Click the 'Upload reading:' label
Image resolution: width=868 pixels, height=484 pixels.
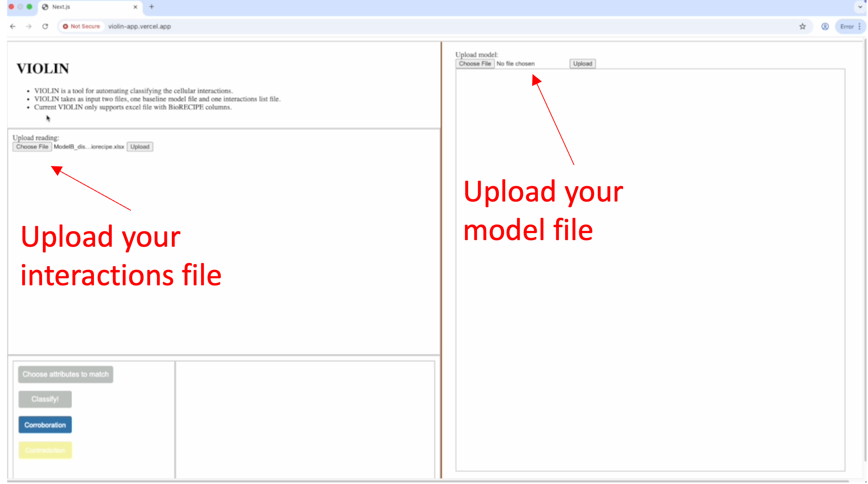pyautogui.click(x=36, y=138)
